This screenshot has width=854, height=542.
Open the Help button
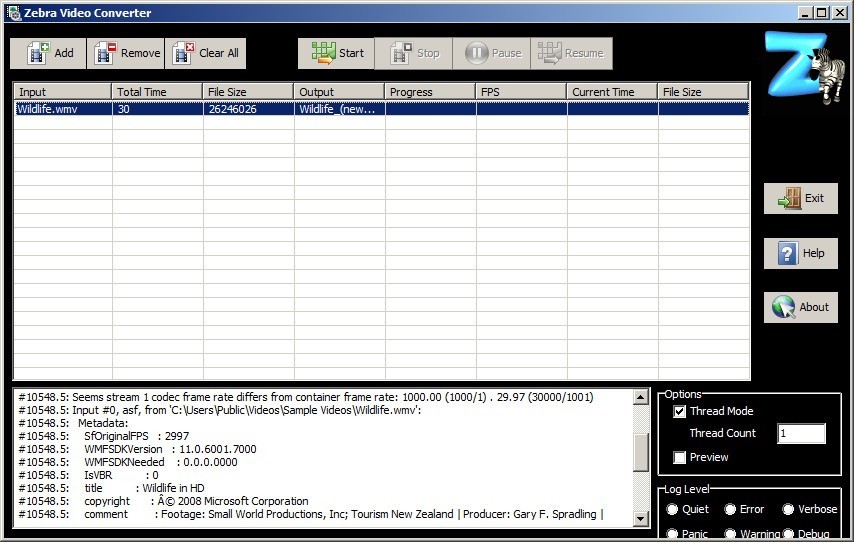pos(801,253)
